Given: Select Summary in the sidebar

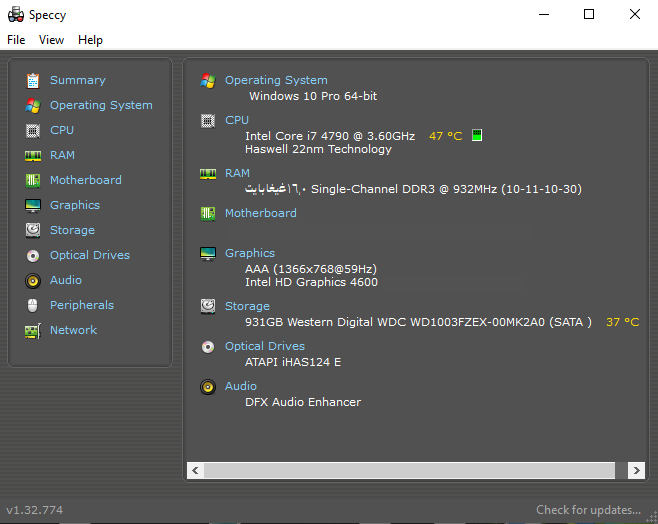Looking at the screenshot, I should point(78,80).
